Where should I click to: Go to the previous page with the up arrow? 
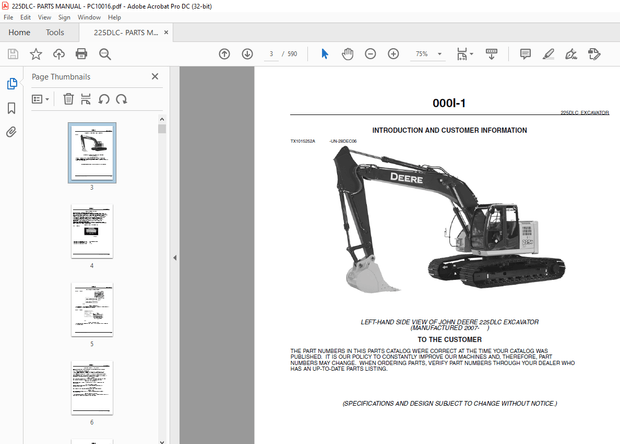(x=224, y=54)
